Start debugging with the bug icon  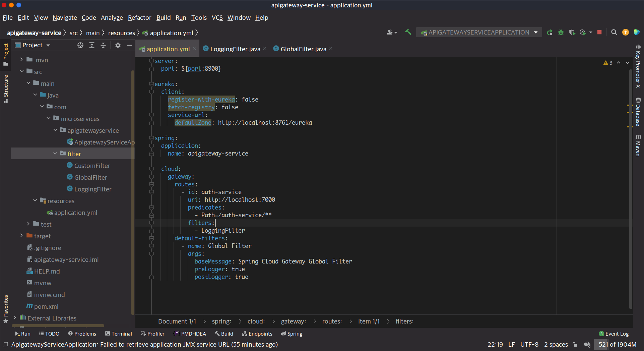(561, 33)
